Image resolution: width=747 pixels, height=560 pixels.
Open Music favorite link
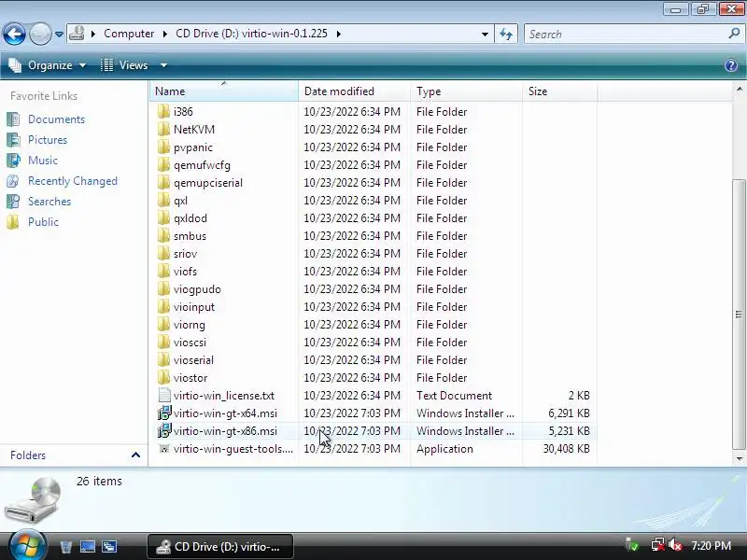tap(42, 161)
